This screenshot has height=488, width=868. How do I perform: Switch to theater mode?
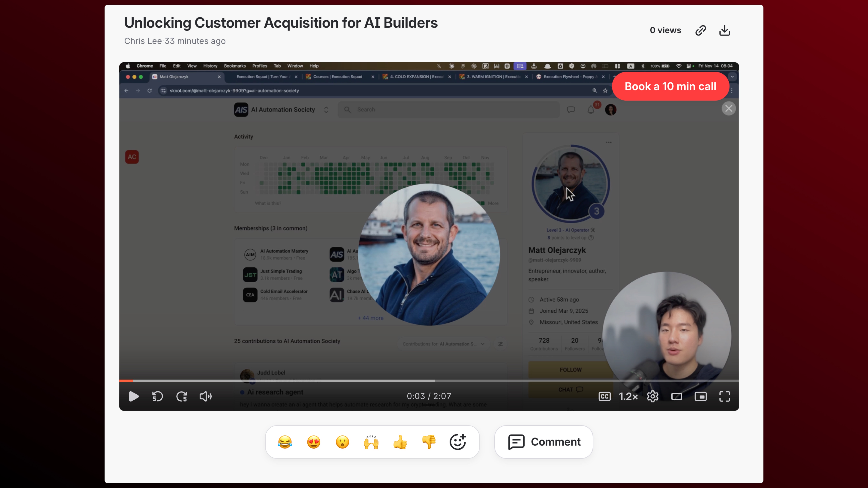677,396
